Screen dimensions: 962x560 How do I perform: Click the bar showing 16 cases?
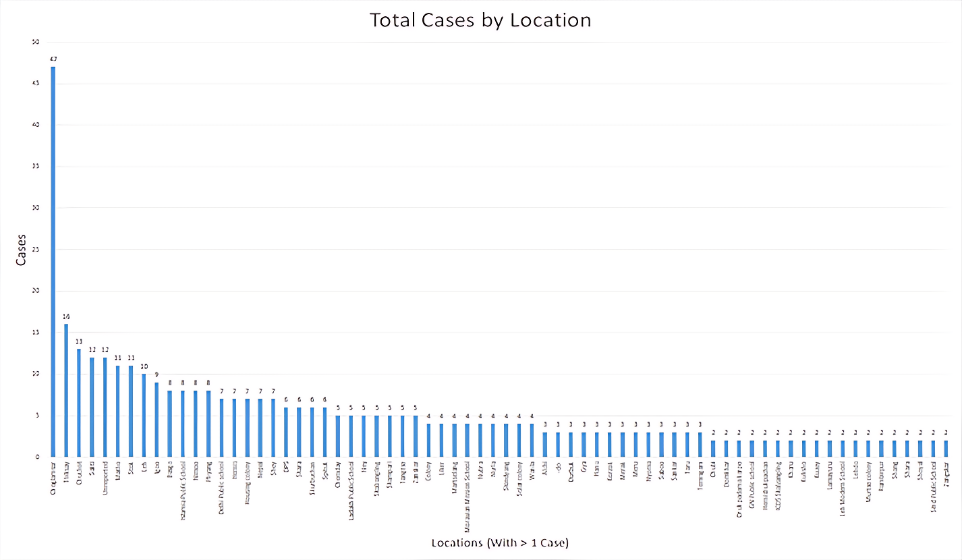(x=66, y=390)
